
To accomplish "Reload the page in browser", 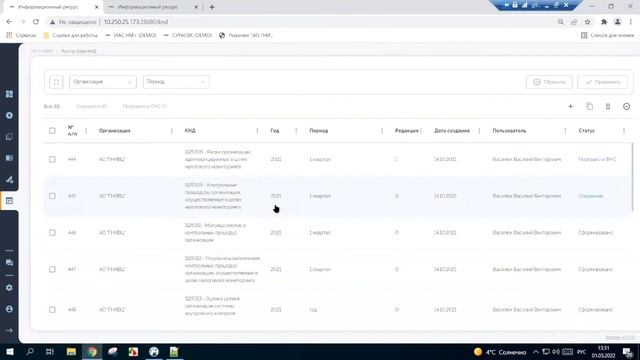I will click(x=36, y=22).
